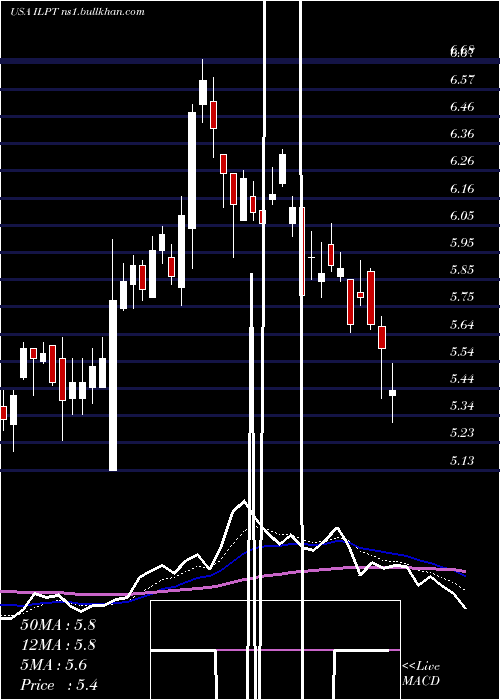Select the Price : 5.4 readout

click(x=59, y=685)
